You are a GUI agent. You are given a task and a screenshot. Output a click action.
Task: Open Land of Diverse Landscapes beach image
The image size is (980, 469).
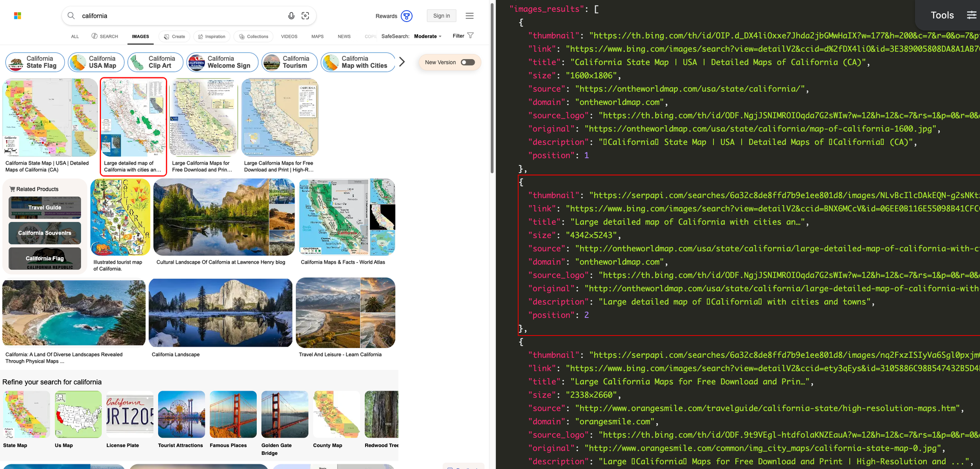[74, 313]
